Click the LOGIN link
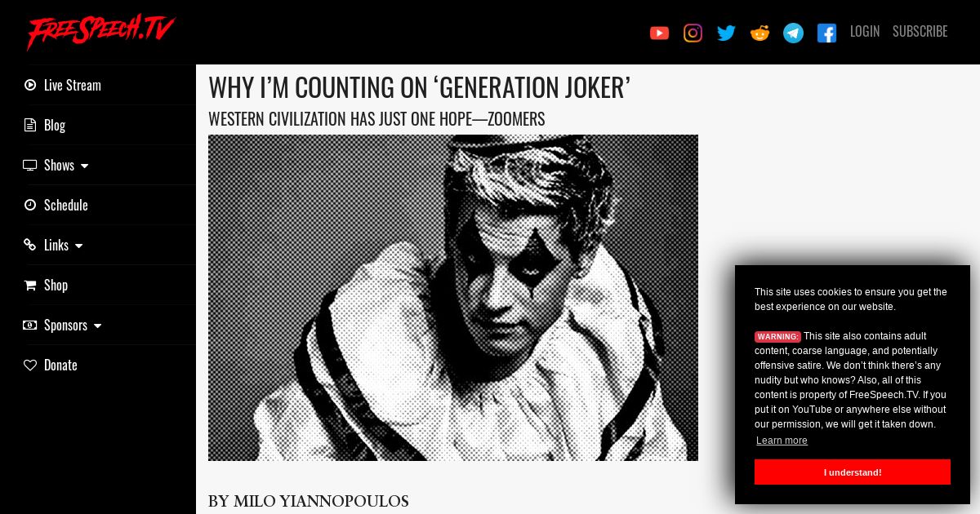The height and width of the screenshot is (514, 980). tap(865, 31)
